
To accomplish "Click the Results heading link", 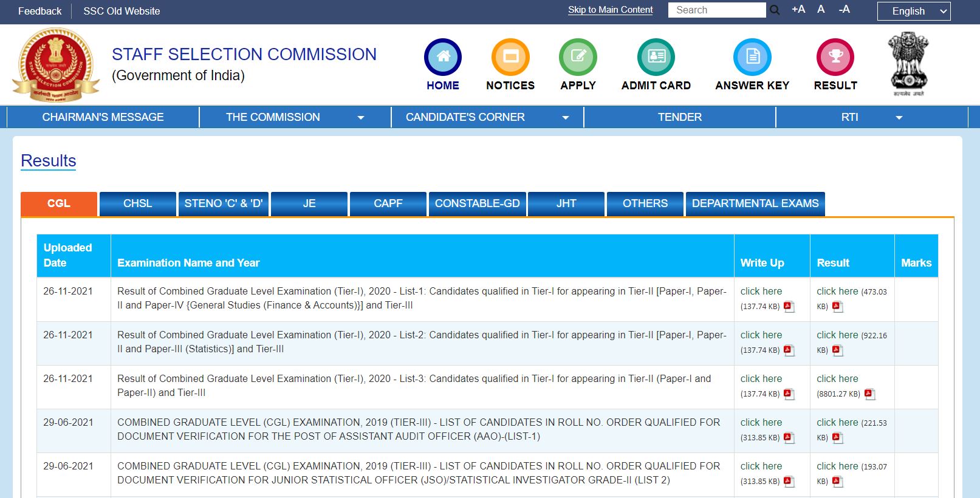I will (x=49, y=161).
